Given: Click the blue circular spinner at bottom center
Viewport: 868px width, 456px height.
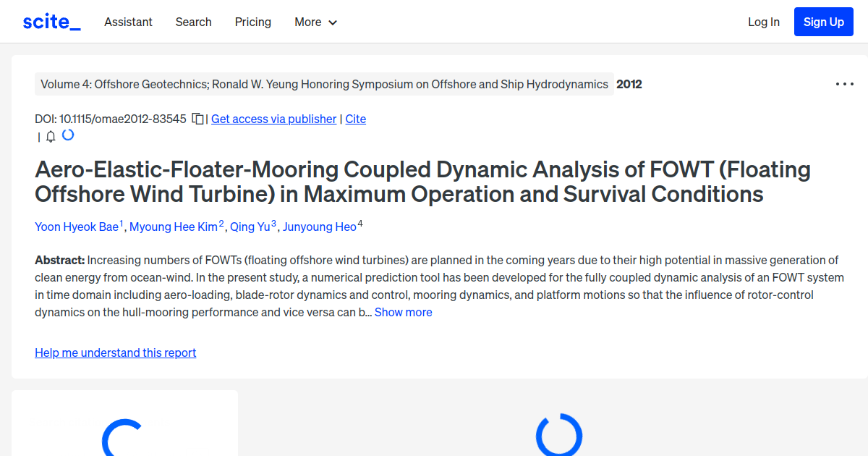Looking at the screenshot, I should click(558, 436).
